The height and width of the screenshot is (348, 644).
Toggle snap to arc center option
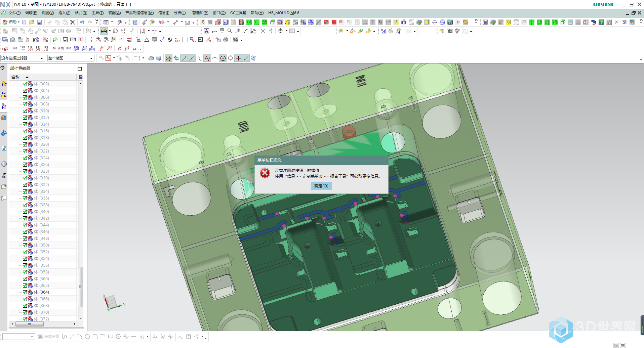coord(223,58)
